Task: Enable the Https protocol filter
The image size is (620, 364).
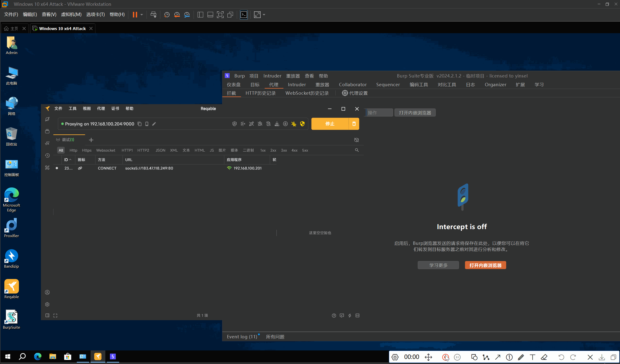Action: (x=87, y=150)
